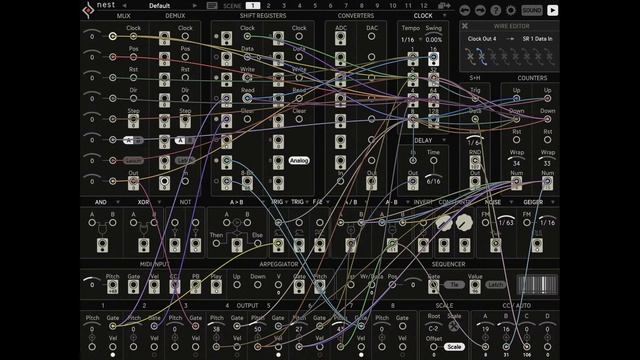Click the Scale selector icon in SCALE
The height and width of the screenshot is (360, 640).
454,326
